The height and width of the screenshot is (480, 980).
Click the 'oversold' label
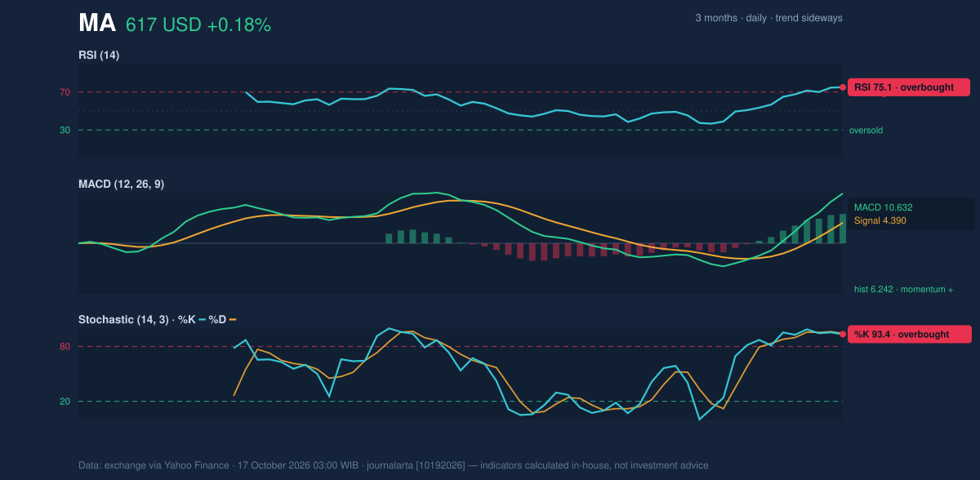pyautogui.click(x=866, y=130)
